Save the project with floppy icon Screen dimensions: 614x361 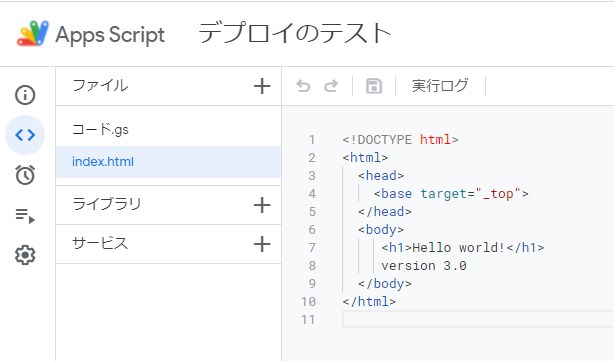coord(374,86)
